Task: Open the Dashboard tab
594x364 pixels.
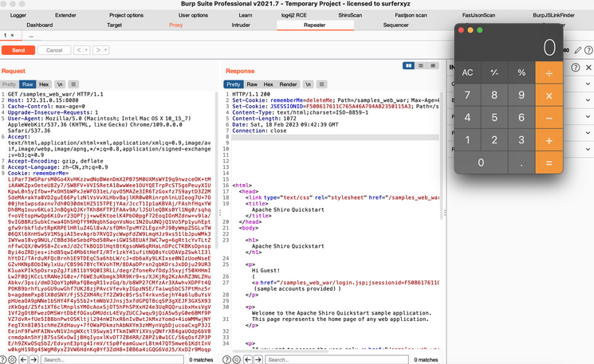Action: pos(39,25)
